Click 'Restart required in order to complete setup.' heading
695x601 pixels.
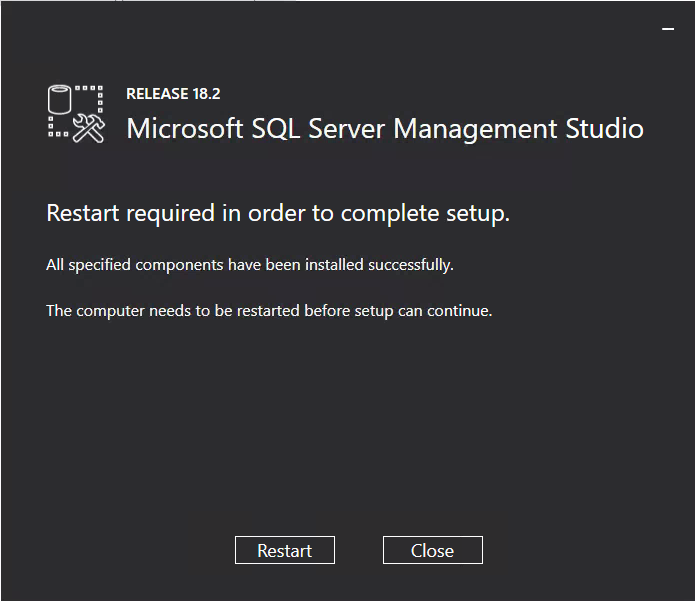[x=278, y=214]
